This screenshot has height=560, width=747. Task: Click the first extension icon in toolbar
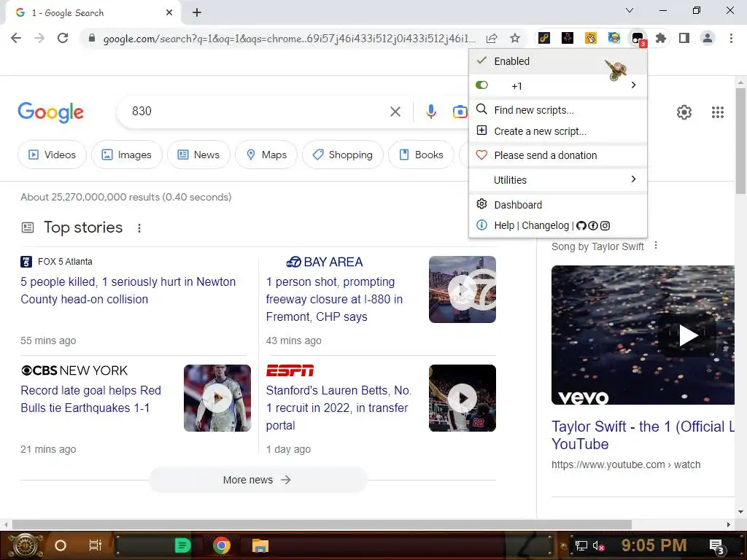coord(544,38)
